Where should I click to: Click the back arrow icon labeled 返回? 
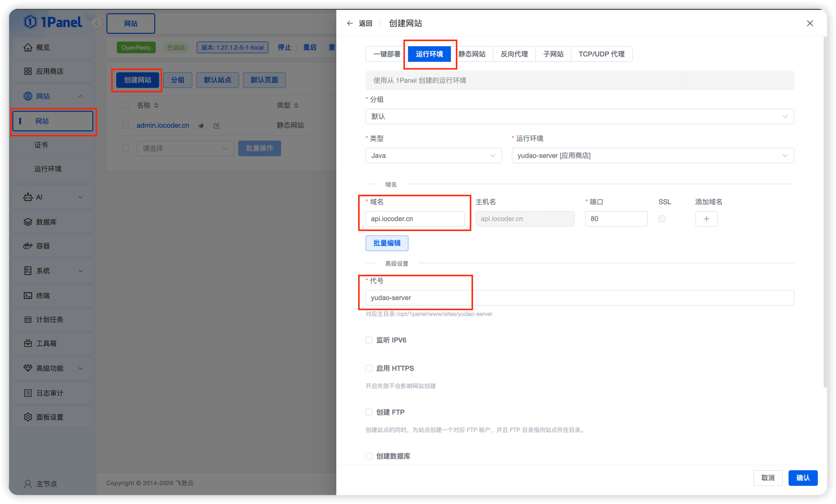(350, 23)
